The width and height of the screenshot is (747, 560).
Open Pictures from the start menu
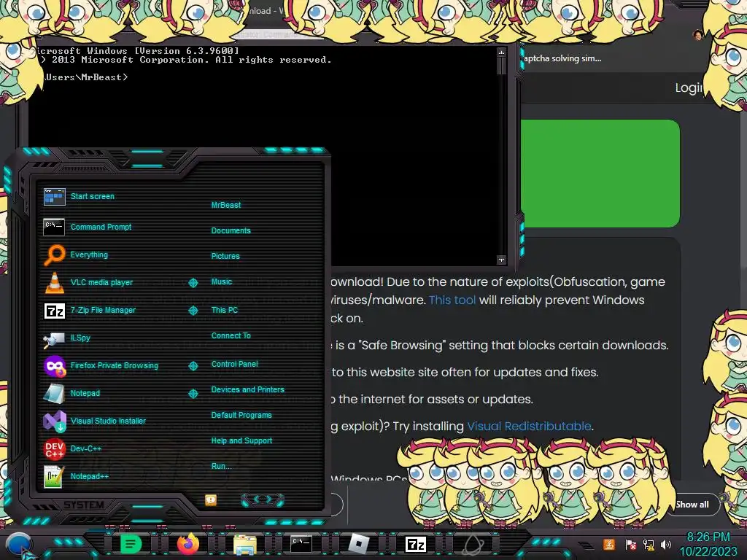pyautogui.click(x=225, y=256)
